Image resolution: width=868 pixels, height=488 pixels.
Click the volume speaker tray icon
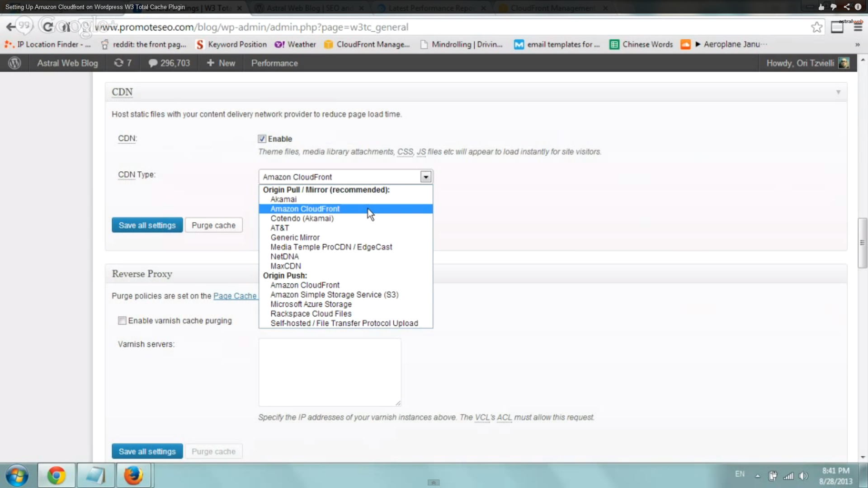(x=803, y=476)
